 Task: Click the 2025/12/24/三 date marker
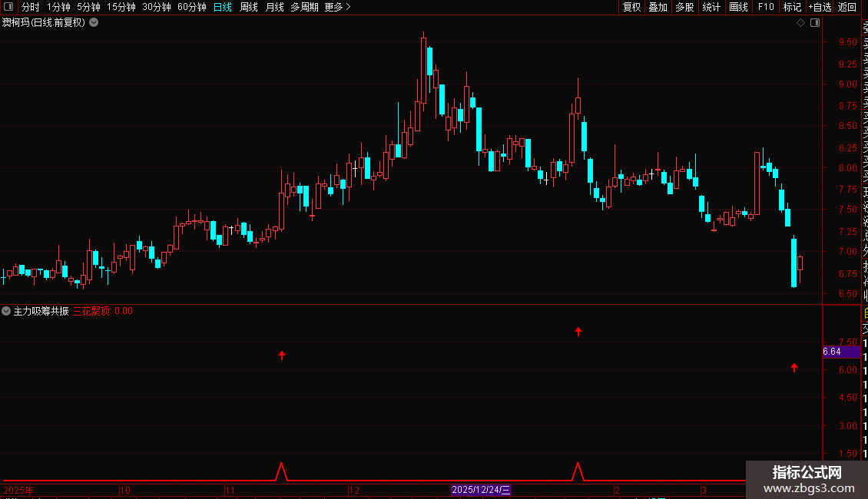[481, 490]
